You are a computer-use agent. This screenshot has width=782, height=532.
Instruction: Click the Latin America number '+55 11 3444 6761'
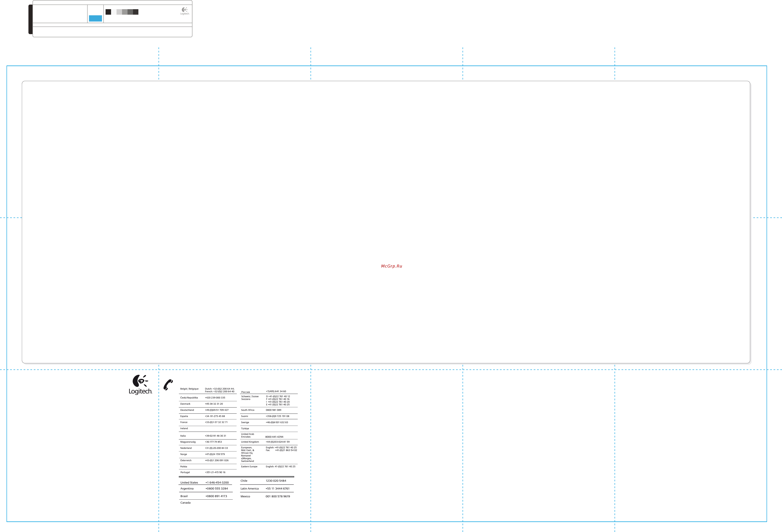coord(278,489)
